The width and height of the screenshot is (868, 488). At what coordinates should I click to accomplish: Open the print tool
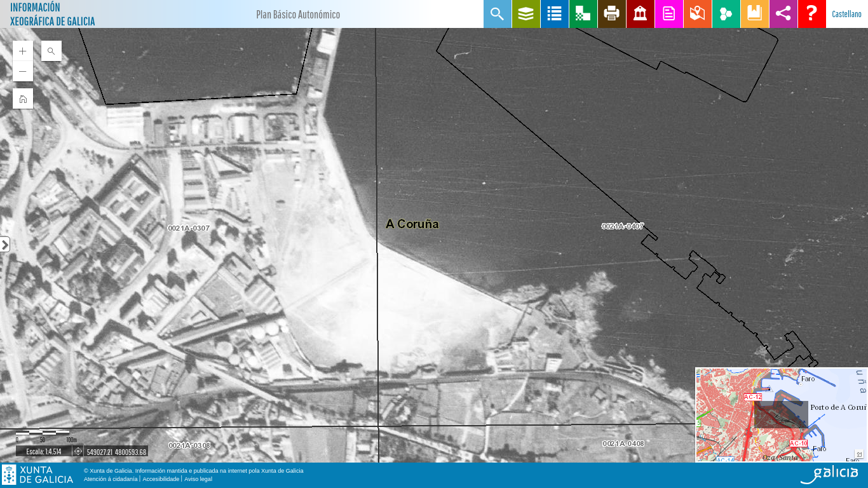coord(612,14)
